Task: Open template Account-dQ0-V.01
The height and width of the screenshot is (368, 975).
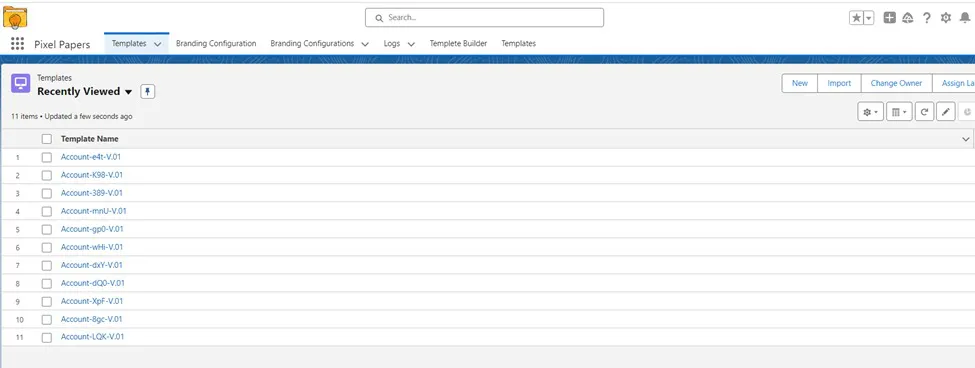Action: 93,283
